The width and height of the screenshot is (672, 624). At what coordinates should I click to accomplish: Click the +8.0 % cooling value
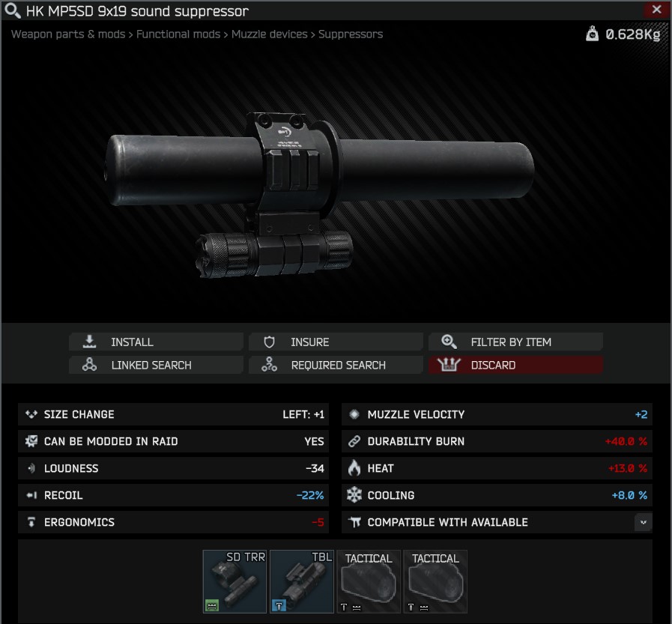(x=629, y=495)
